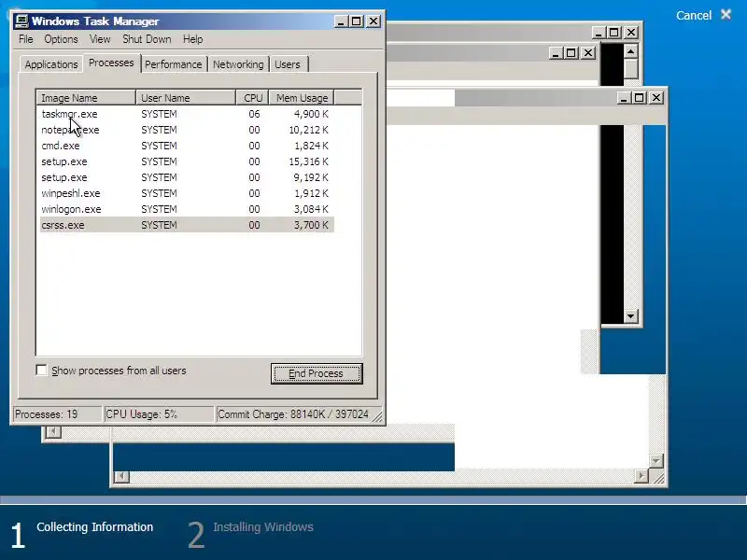Click the scroll thumb in command prompt window
This screenshot has height=560, width=747.
631,68
